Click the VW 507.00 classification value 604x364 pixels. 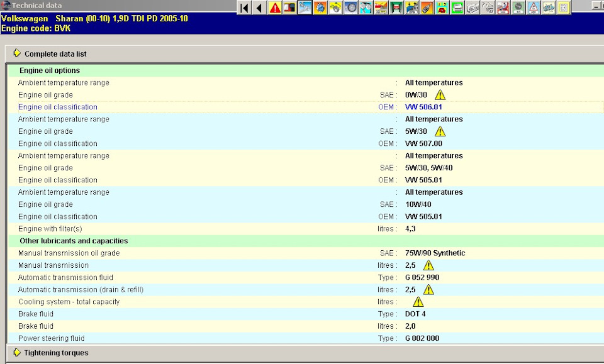tap(423, 143)
